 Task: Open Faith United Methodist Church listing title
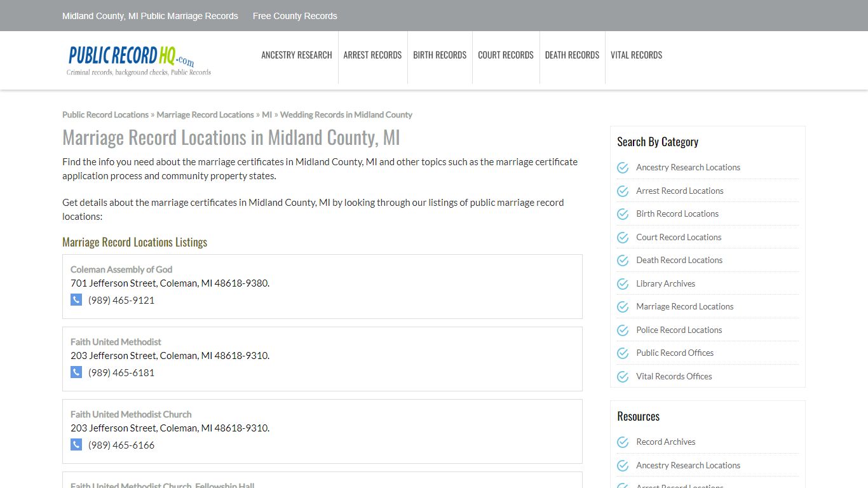(131, 414)
